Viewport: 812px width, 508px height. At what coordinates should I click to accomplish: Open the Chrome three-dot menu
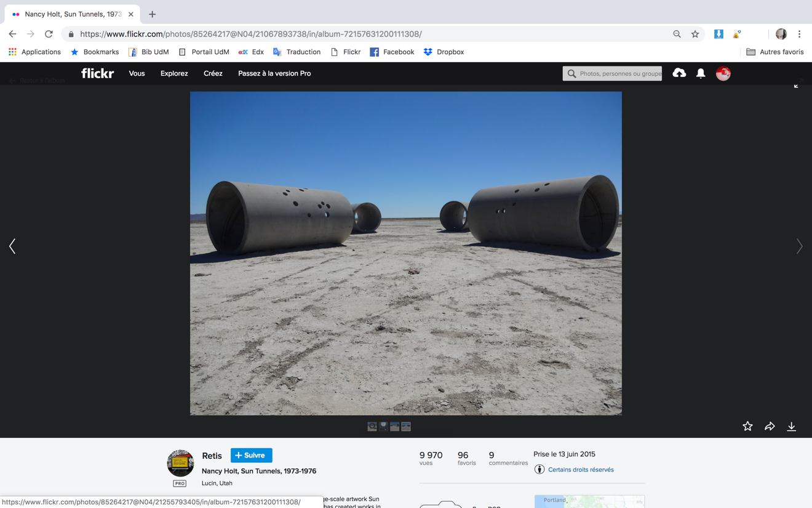click(x=799, y=34)
